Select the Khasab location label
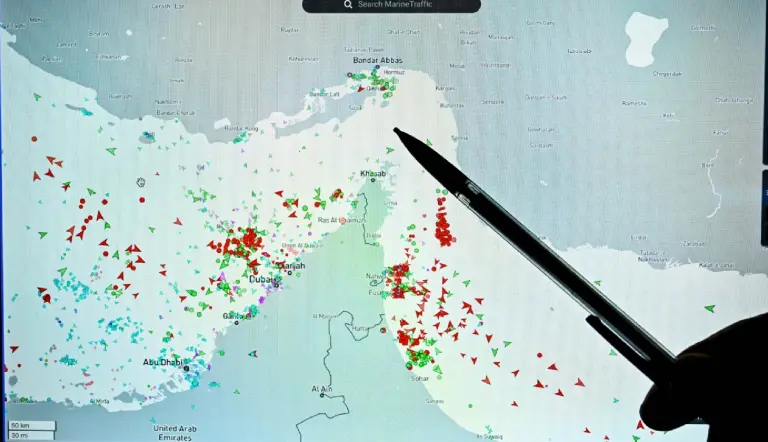 373,174
